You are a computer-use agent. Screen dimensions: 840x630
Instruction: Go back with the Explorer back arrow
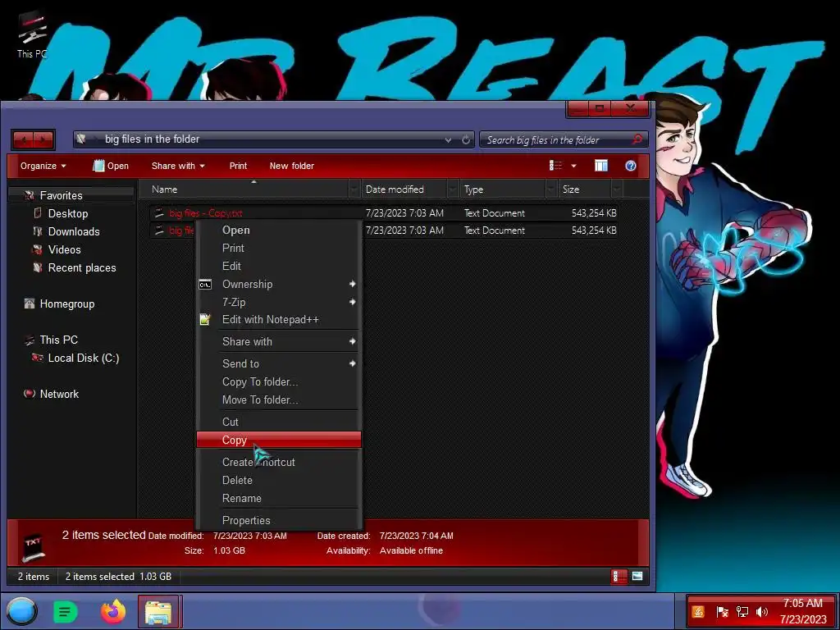[22, 140]
